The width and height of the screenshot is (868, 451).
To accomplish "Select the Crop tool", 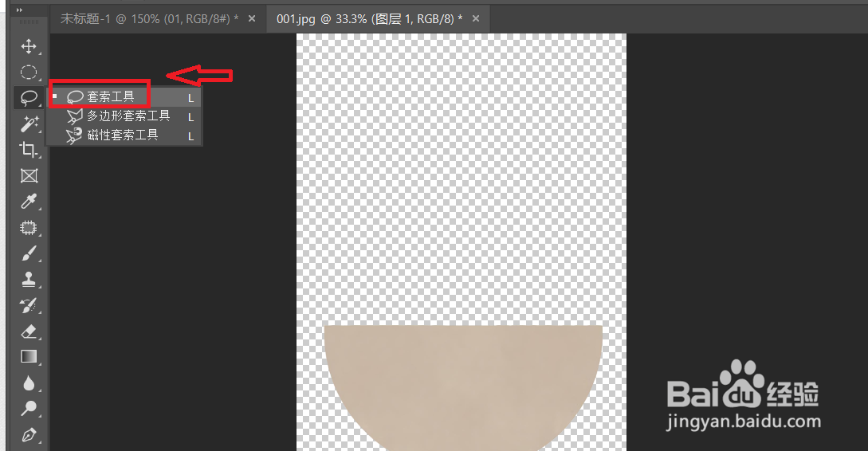I will pos(29,150).
